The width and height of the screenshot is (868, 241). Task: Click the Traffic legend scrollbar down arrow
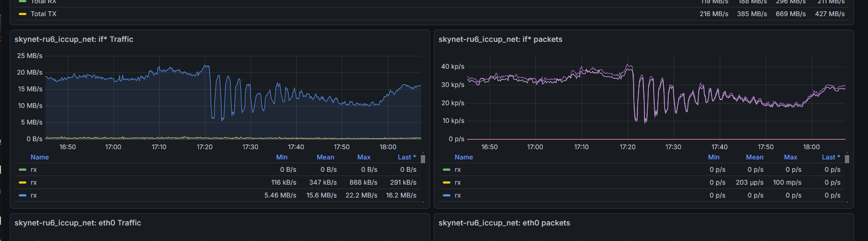423,202
